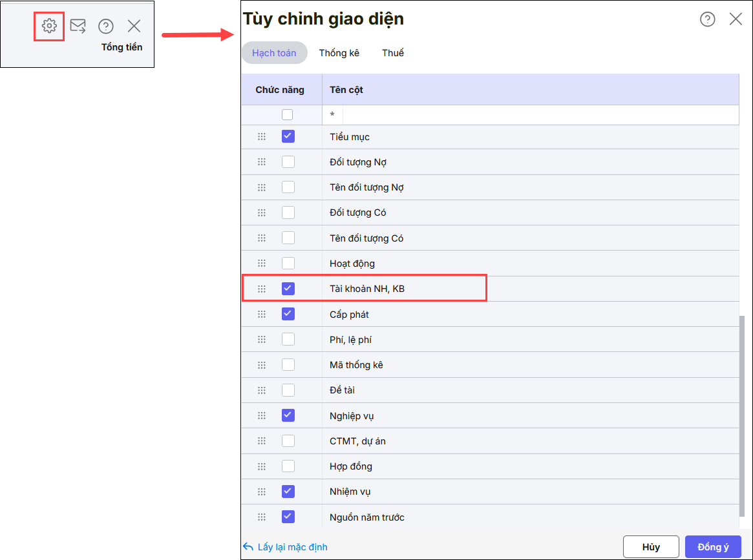Switch to the Thống kê tab

click(x=339, y=53)
